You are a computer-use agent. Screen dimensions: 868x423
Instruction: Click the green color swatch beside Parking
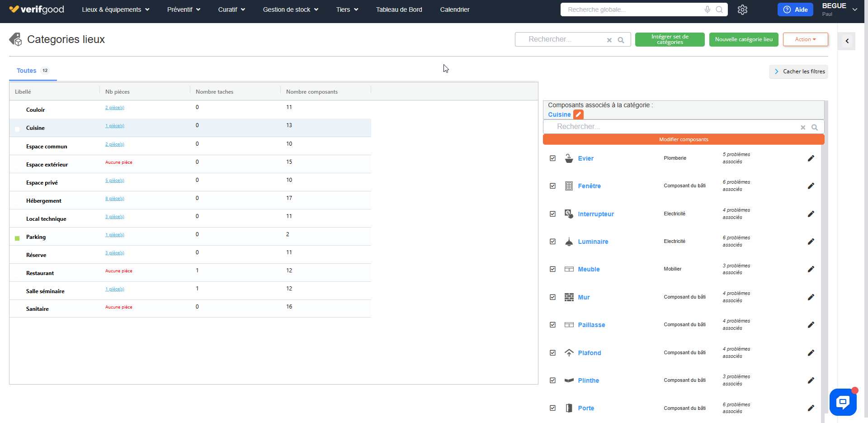17,238
